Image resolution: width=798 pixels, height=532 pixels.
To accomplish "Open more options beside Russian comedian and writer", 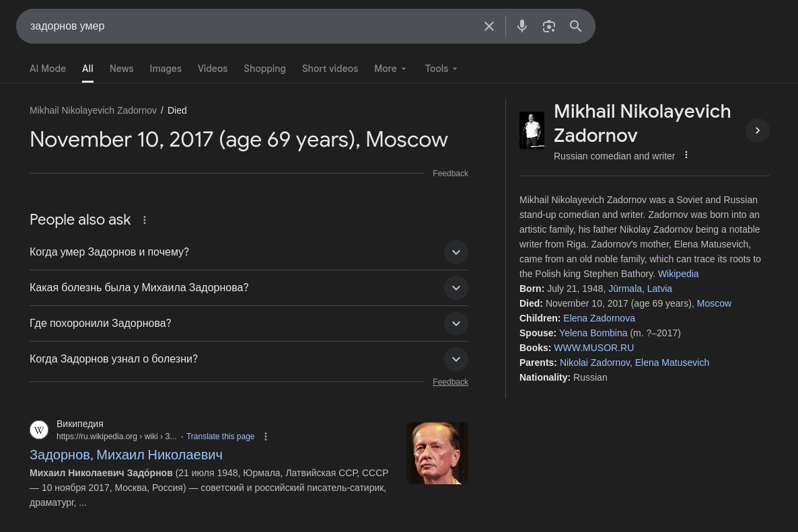I will click(x=686, y=155).
